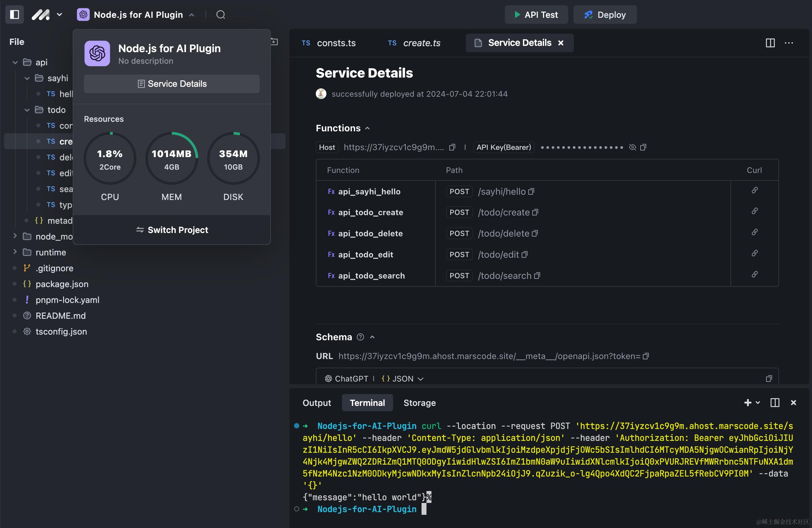
Task: Copy API key using its copy icon
Action: [x=643, y=147]
